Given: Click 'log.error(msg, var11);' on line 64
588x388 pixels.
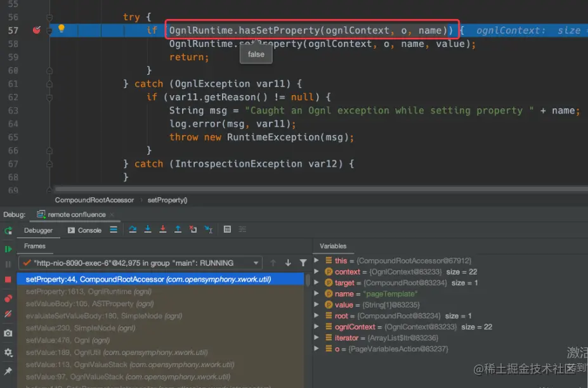Looking at the screenshot, I should click(x=232, y=124).
